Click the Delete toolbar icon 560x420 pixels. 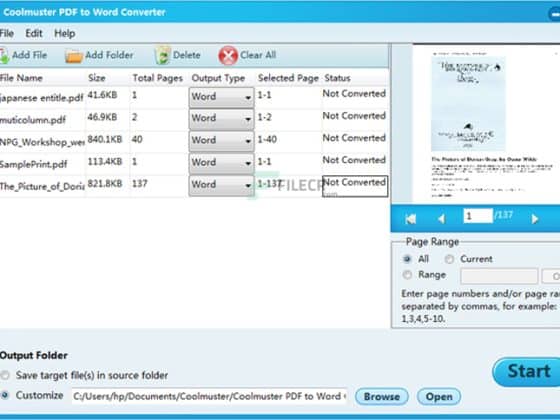click(162, 55)
